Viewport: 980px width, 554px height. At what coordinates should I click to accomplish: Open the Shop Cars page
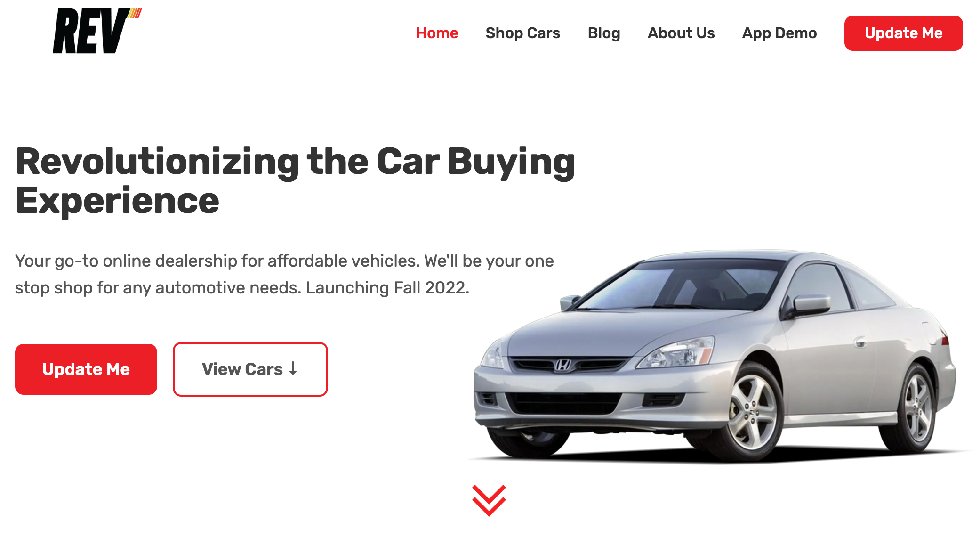tap(522, 33)
